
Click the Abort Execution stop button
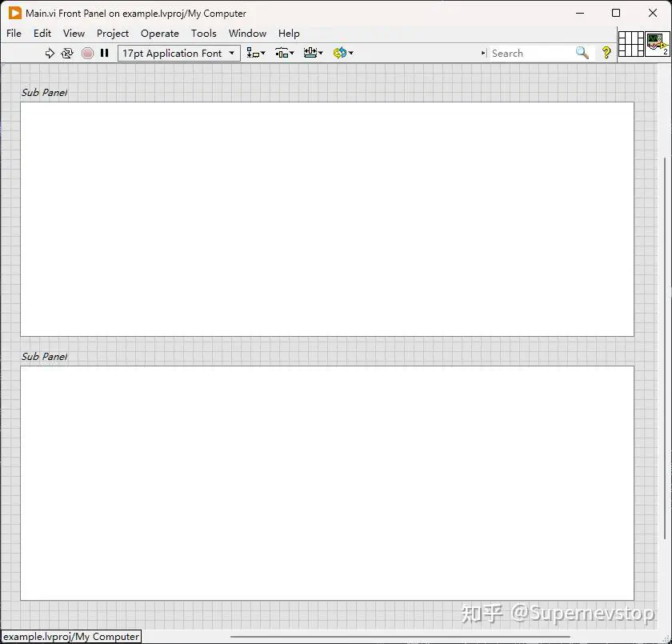87,53
